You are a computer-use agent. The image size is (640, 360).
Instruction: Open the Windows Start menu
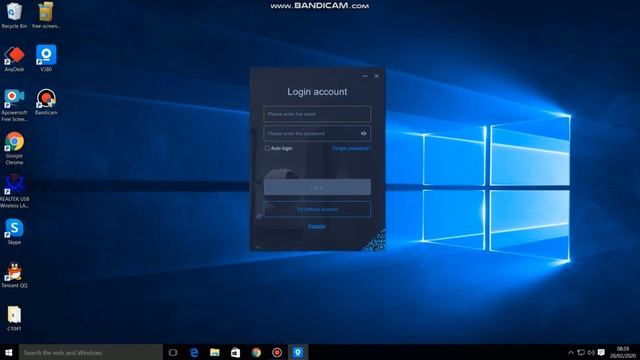click(x=9, y=352)
